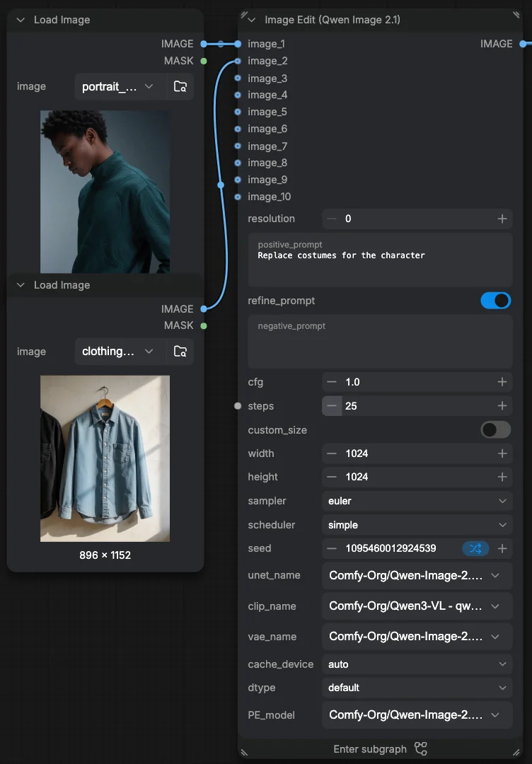Increase cfg value with plus
532x764 pixels.
[502, 382]
